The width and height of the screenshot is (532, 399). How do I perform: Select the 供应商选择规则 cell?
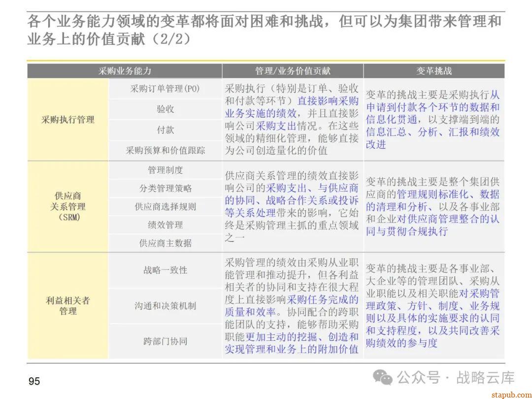[166, 206]
